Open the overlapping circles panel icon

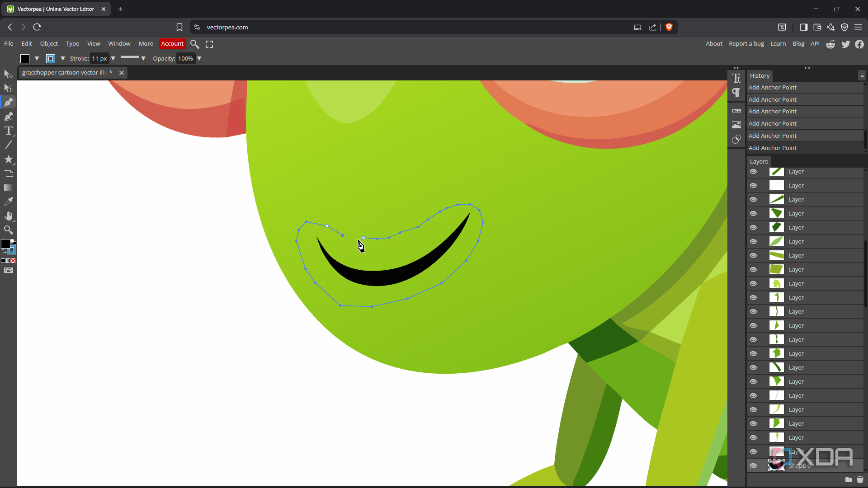click(736, 139)
